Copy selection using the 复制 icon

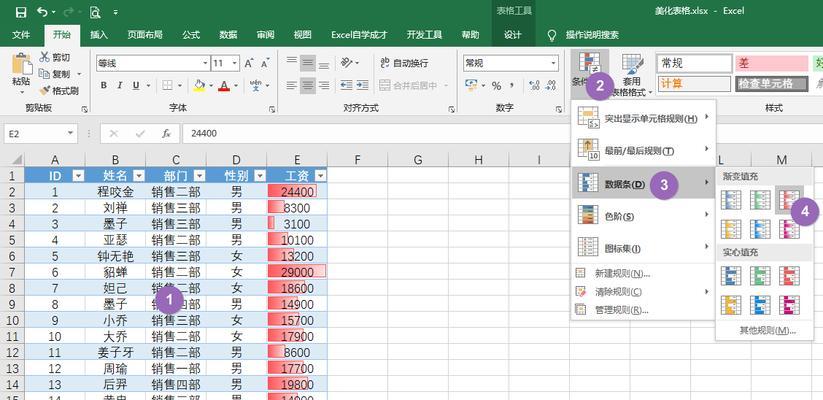45,74
